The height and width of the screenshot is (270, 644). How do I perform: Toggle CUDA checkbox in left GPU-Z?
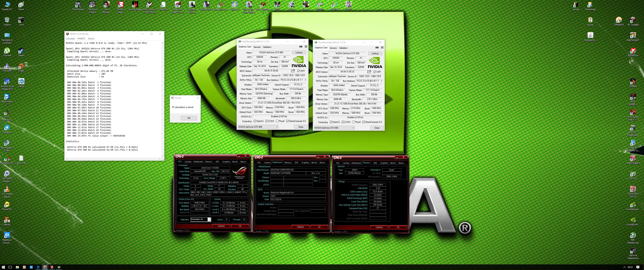pos(267,121)
